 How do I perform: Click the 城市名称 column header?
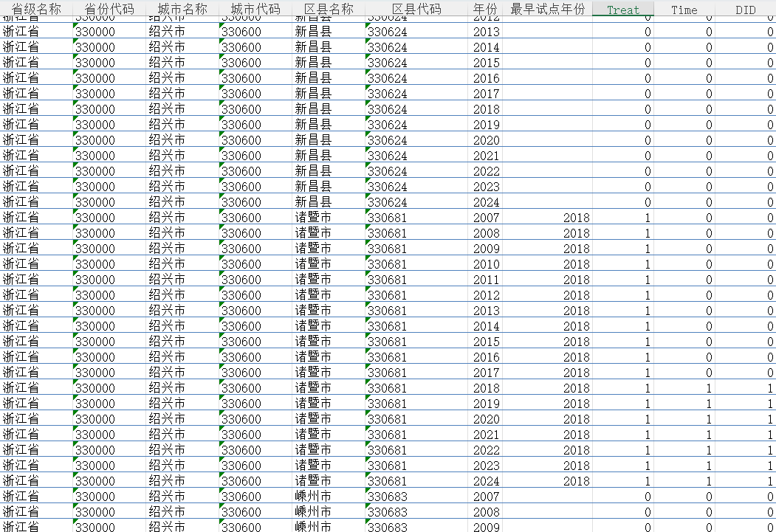coord(182,9)
